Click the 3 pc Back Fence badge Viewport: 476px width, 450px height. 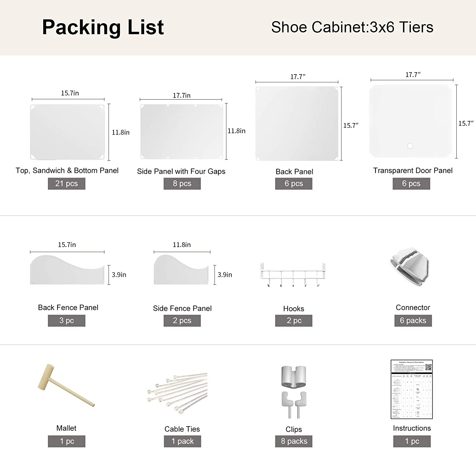[67, 321]
